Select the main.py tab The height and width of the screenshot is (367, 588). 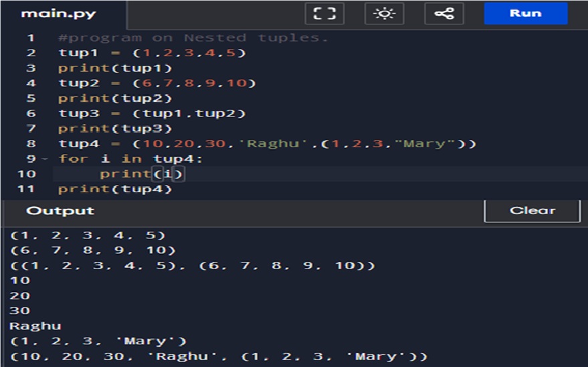tap(59, 14)
